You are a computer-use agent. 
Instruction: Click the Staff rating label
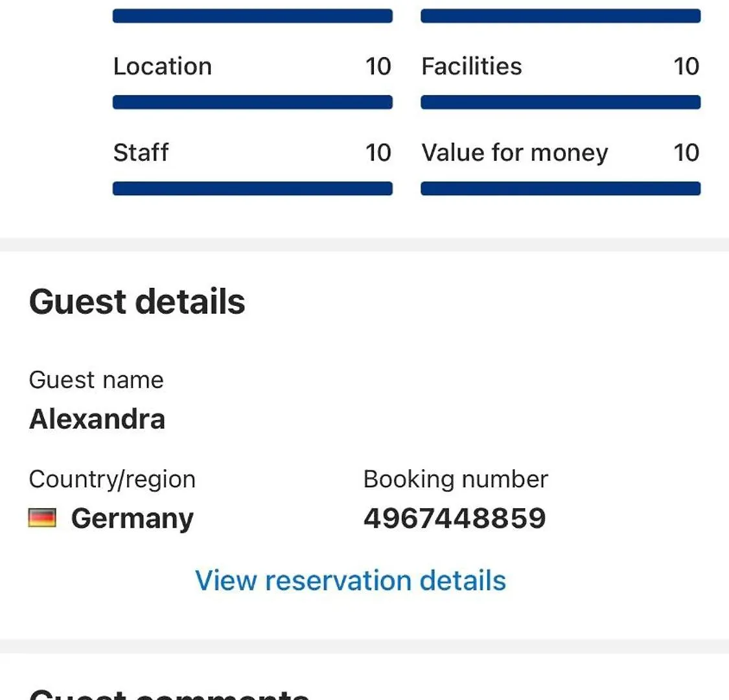(x=141, y=152)
